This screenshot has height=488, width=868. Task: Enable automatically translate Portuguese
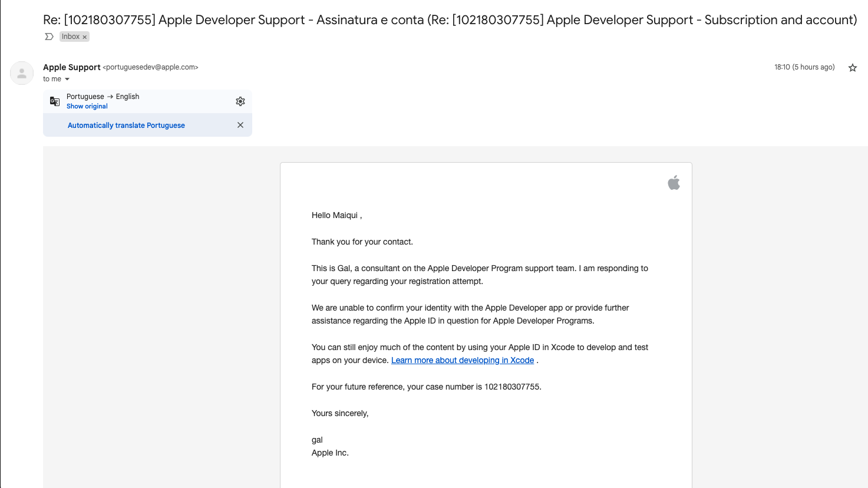click(126, 126)
